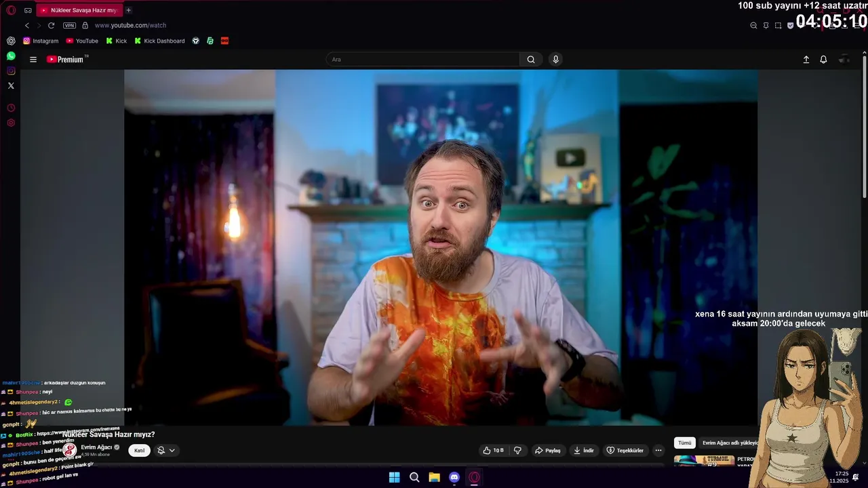Take a snapshot with Opera snapshot icon
868x488 pixels.
(778, 25)
